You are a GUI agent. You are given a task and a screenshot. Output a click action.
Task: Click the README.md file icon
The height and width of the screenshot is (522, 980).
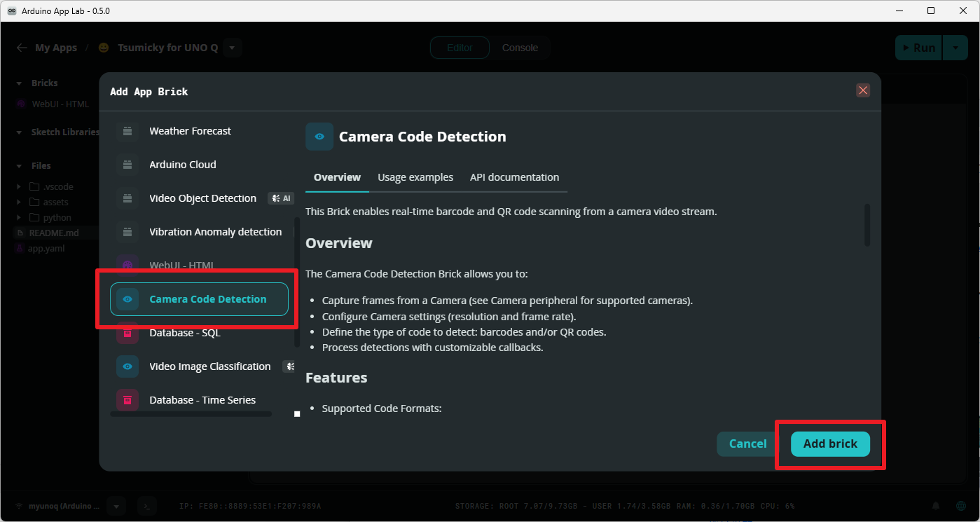click(x=21, y=233)
